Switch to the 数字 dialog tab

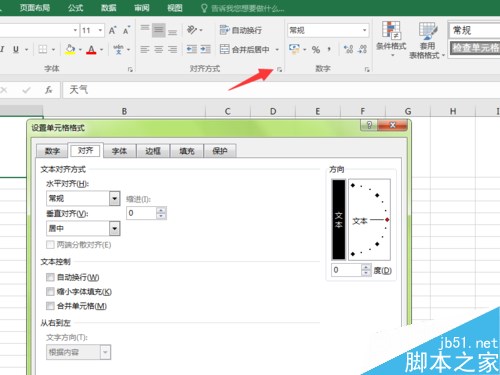click(52, 151)
